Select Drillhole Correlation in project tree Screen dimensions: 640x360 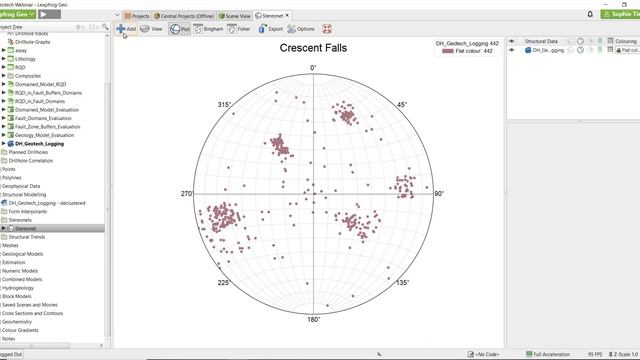coord(31,160)
